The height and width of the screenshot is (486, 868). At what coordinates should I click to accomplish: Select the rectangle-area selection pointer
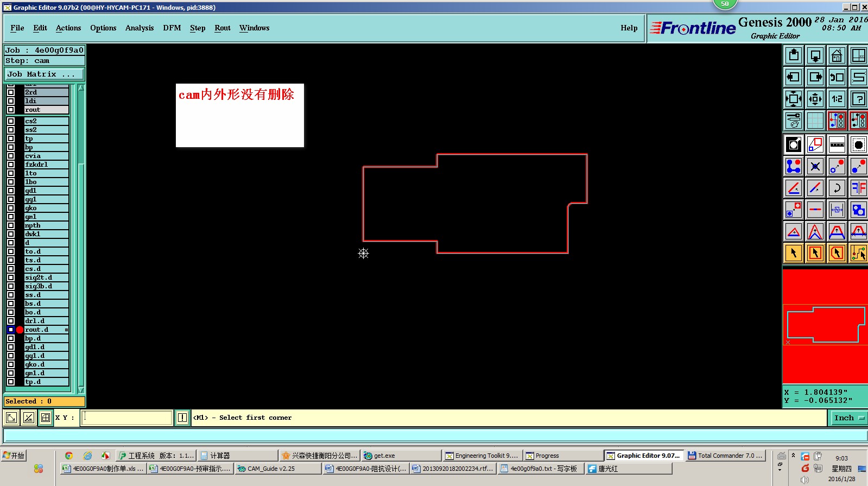815,253
